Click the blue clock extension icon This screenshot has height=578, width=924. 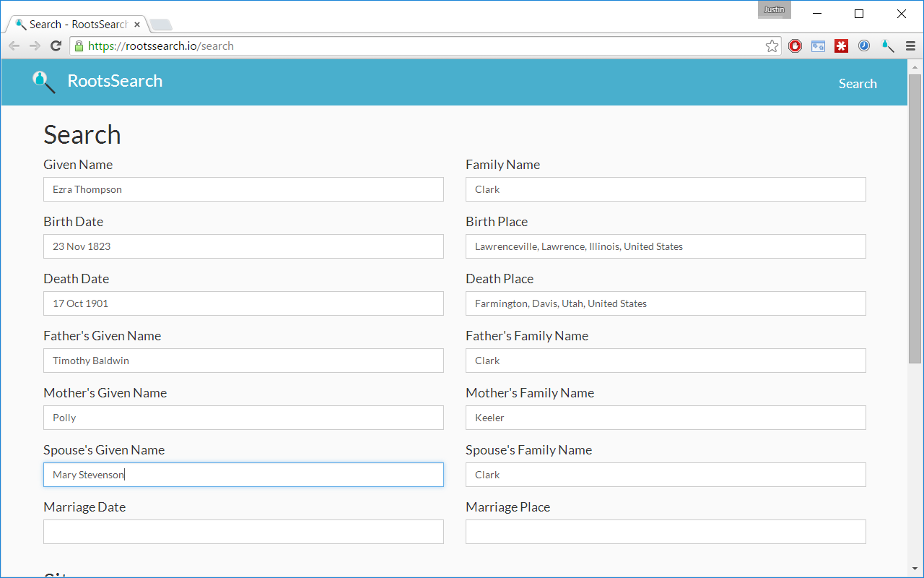click(x=864, y=46)
